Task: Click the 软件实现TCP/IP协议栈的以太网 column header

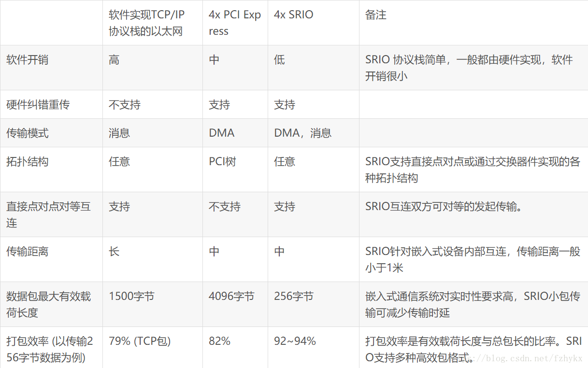Action: point(146,23)
